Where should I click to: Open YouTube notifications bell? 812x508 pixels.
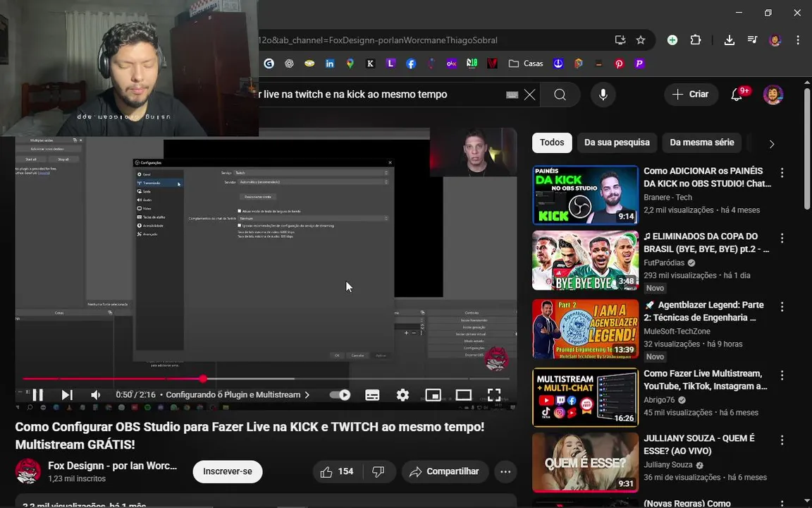click(x=737, y=95)
